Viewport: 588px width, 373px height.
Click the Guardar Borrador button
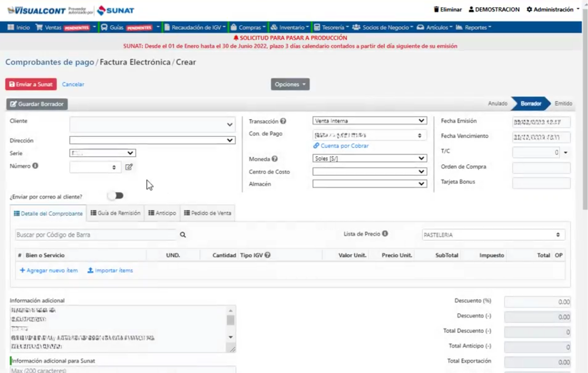click(x=37, y=104)
